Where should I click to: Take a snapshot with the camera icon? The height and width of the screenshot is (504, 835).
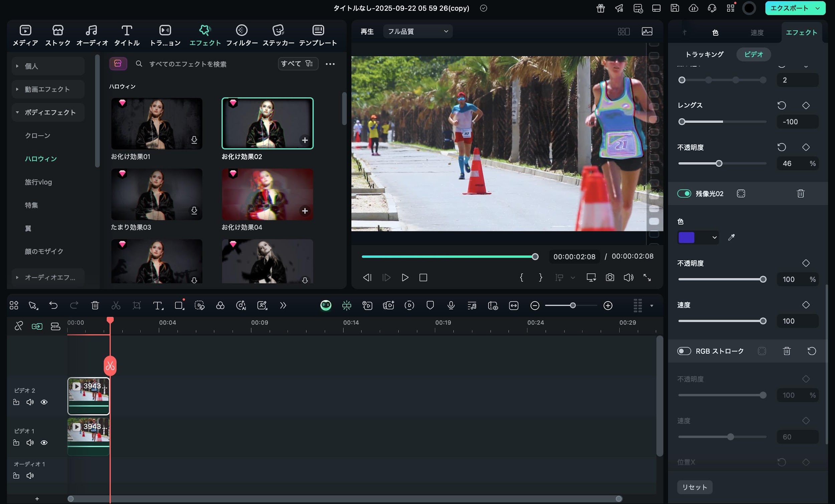[610, 278]
